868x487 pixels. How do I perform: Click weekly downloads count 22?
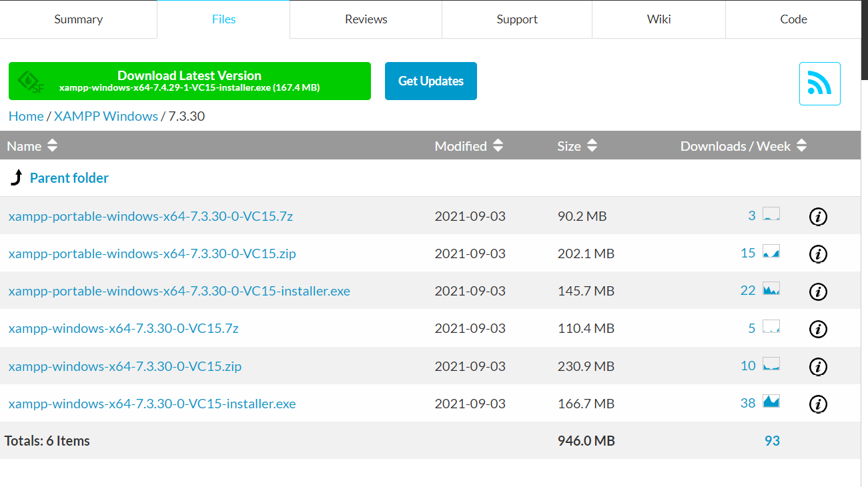coord(748,290)
